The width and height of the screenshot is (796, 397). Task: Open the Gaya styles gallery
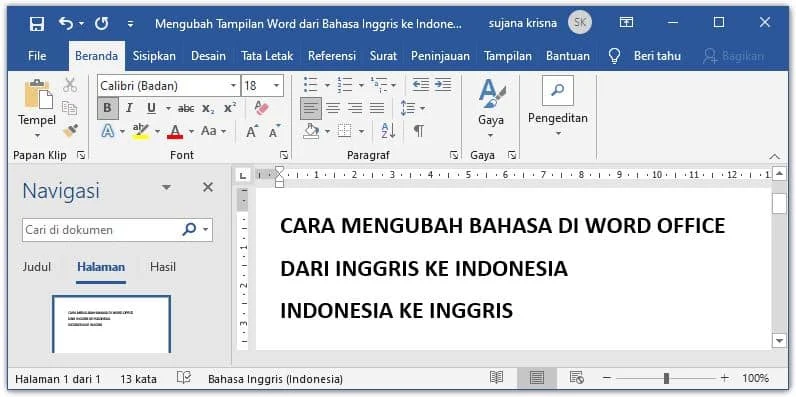(491, 109)
